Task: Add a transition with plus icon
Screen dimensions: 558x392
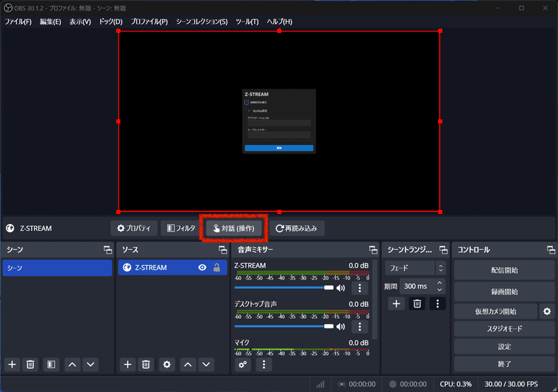Action: (x=396, y=304)
